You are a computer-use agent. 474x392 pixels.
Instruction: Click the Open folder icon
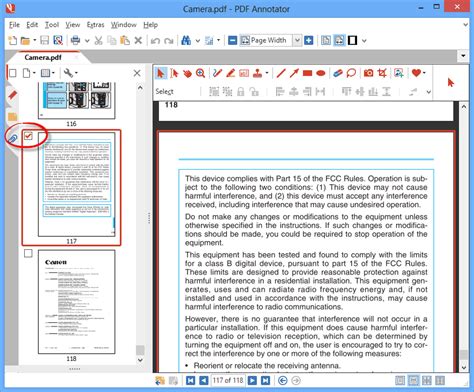(25, 41)
